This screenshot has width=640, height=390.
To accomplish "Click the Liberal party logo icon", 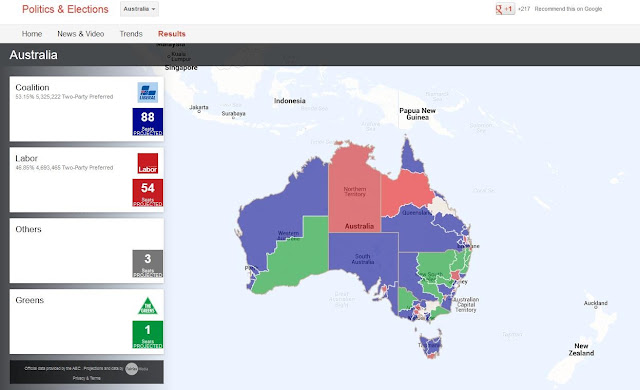I will [148, 93].
